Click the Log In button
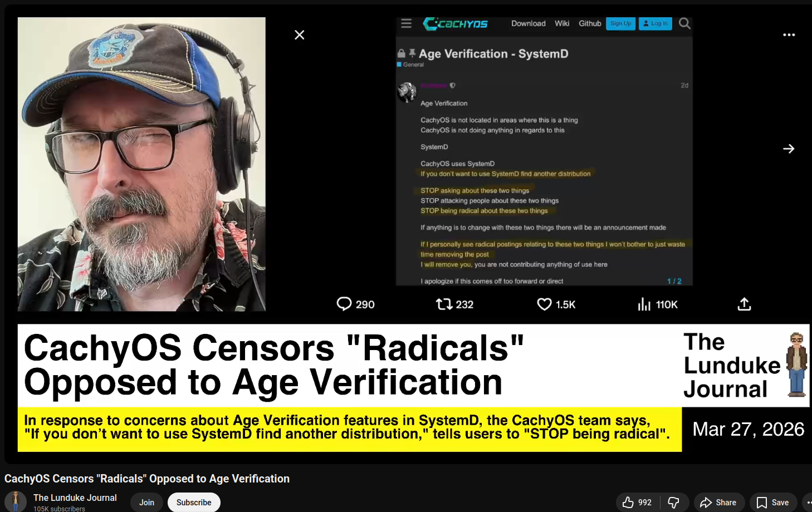 click(x=656, y=23)
